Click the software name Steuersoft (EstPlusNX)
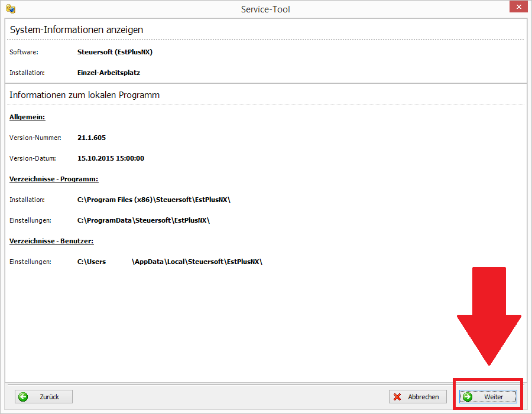 pyautogui.click(x=115, y=52)
